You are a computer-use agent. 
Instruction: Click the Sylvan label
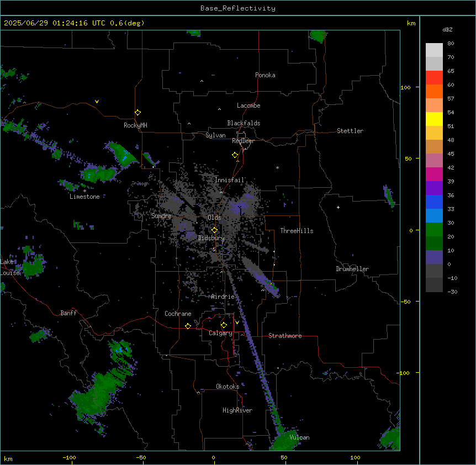pos(215,135)
